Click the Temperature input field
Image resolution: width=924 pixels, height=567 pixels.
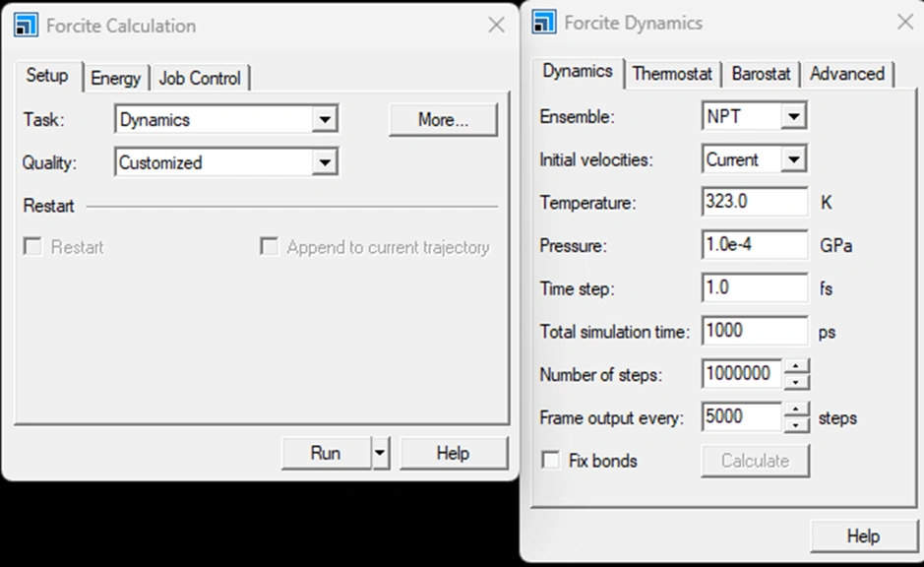755,202
